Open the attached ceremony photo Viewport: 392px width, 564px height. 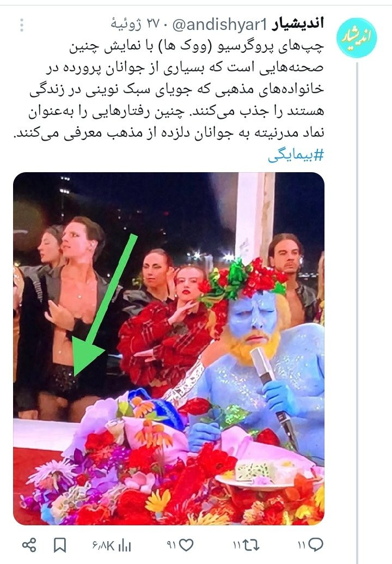pyautogui.click(x=169, y=349)
